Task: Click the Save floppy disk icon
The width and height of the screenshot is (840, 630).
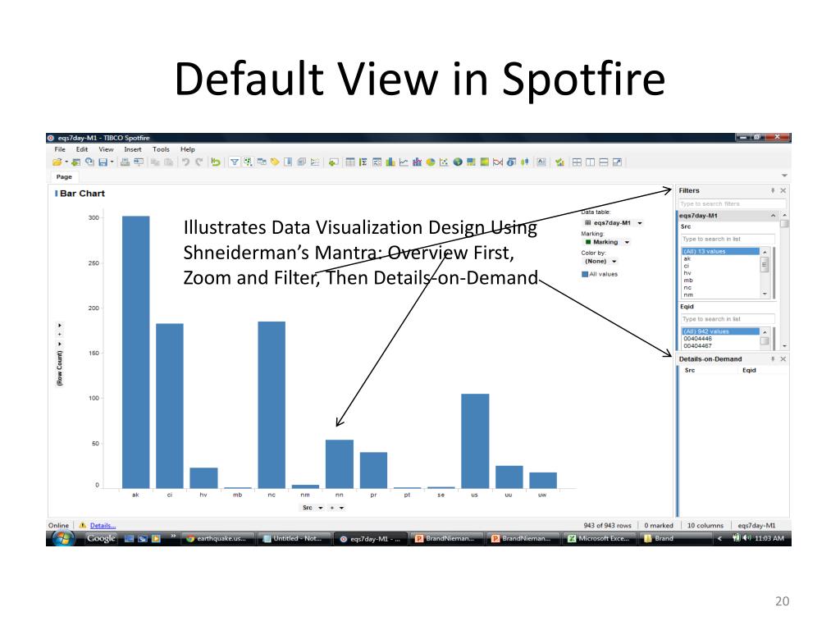Action: pyautogui.click(x=103, y=162)
